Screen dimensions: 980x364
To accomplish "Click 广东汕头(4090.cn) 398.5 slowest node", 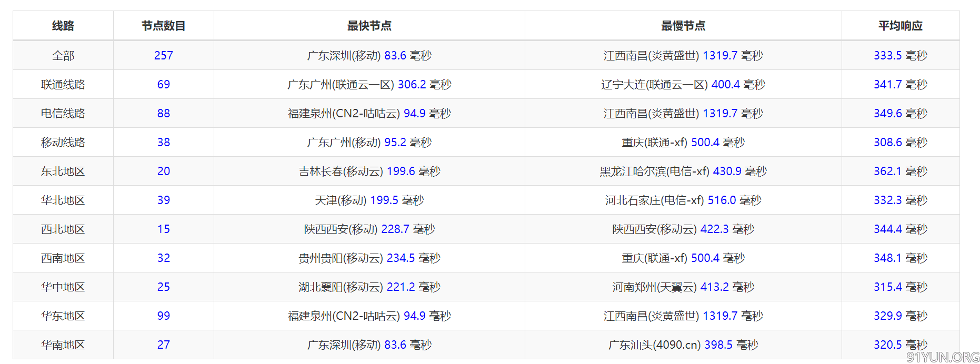I will pos(683,345).
